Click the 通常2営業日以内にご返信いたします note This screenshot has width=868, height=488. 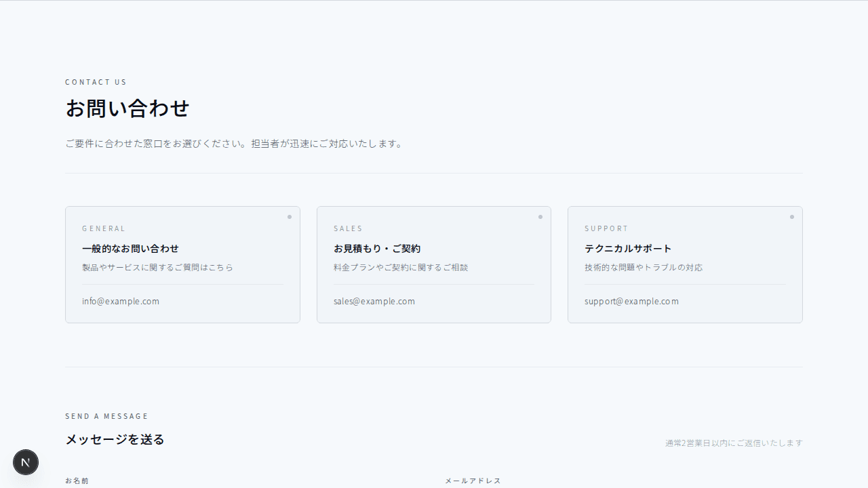[x=734, y=443]
